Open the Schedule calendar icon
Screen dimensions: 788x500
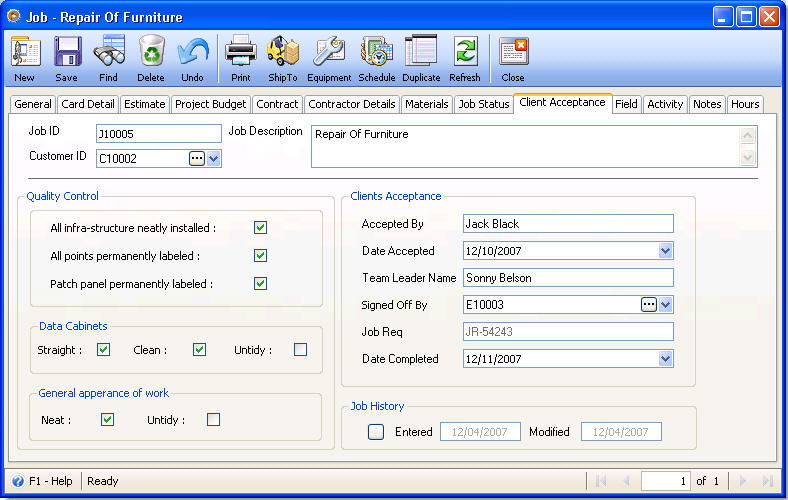(x=376, y=52)
